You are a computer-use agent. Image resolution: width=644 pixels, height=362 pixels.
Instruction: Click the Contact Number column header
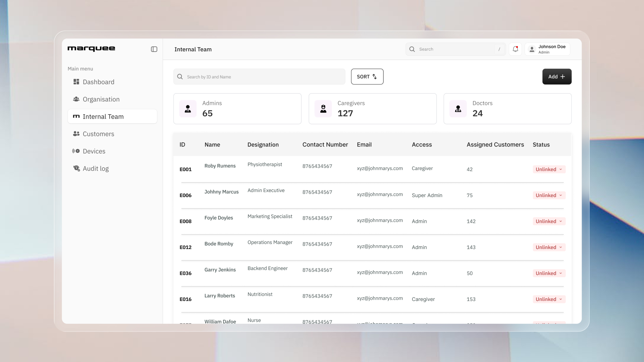coord(325,144)
